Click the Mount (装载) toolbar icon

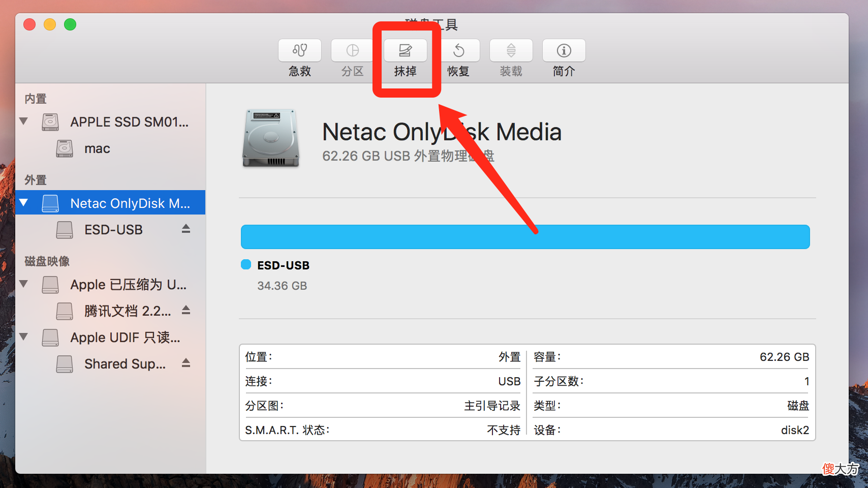click(x=511, y=50)
